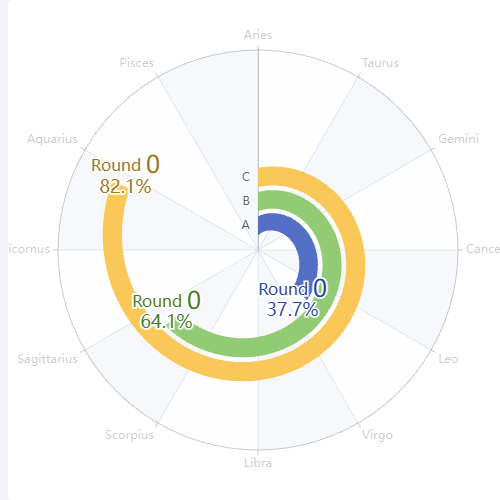Select the Leo axis label
This screenshot has height=500, width=500.
pos(448,359)
